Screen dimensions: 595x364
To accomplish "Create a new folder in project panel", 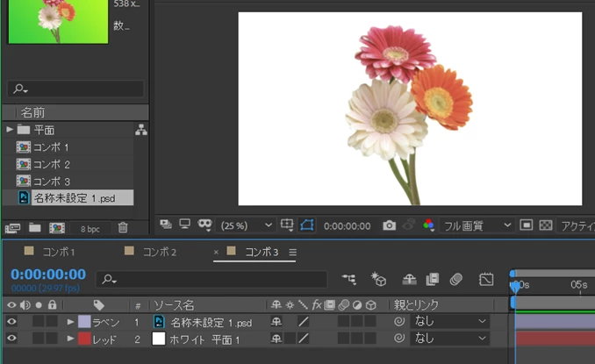I will pyautogui.click(x=35, y=227).
